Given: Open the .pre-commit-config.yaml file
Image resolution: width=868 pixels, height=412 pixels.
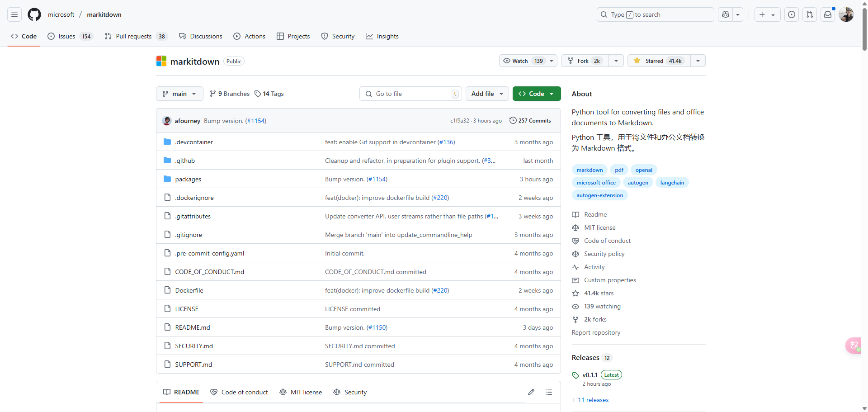Looking at the screenshot, I should tap(210, 253).
